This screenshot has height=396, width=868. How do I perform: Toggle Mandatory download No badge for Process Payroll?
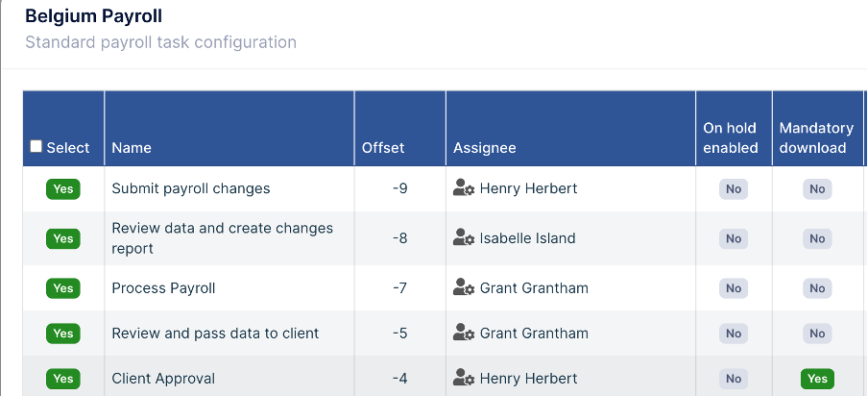pyautogui.click(x=817, y=288)
